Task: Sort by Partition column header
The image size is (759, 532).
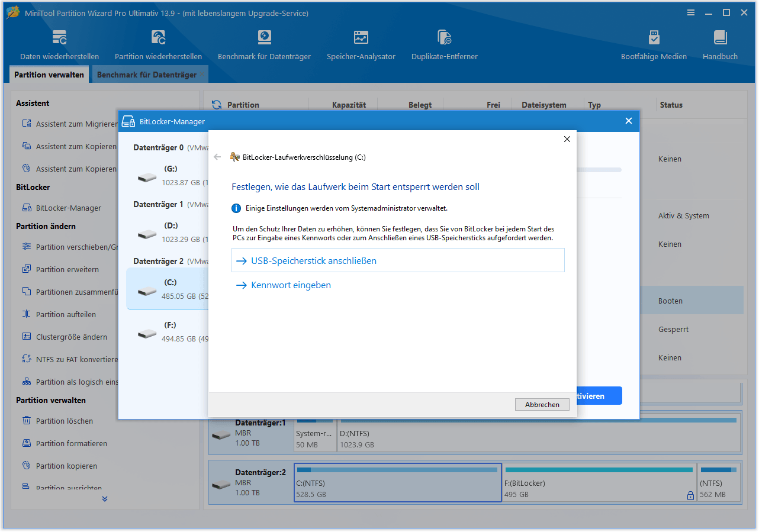Action: click(x=243, y=105)
